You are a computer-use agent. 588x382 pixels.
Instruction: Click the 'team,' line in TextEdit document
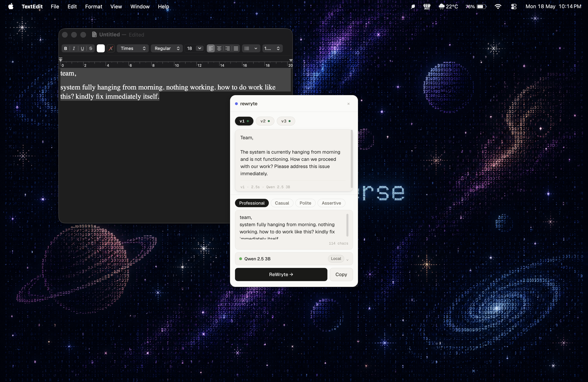coord(68,74)
